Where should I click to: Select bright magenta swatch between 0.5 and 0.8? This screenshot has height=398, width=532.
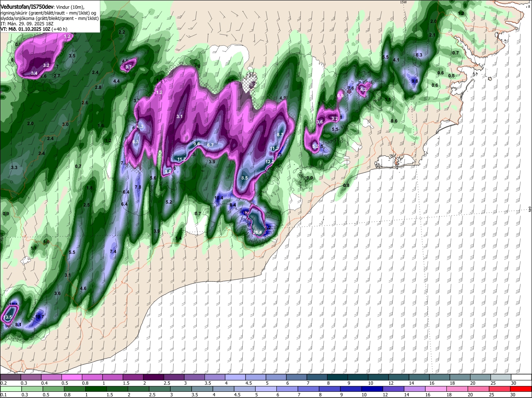coord(72,377)
